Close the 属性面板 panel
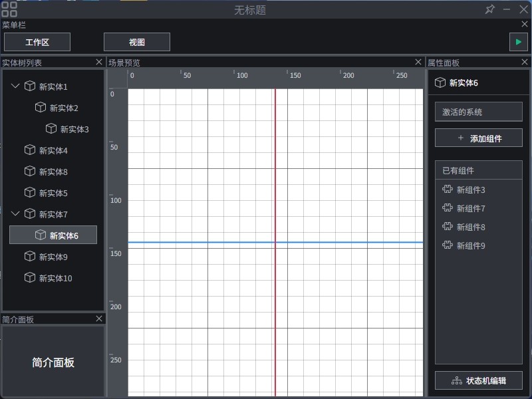This screenshot has width=532, height=399. click(525, 62)
